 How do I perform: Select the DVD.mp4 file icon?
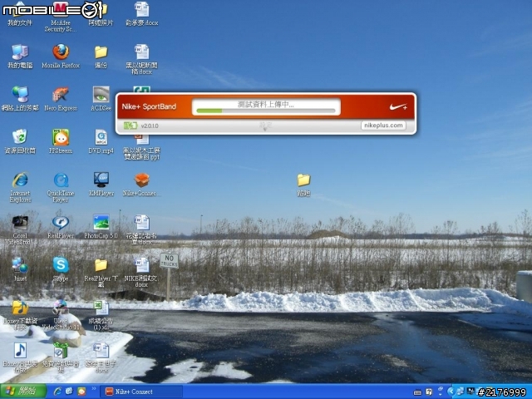point(101,137)
